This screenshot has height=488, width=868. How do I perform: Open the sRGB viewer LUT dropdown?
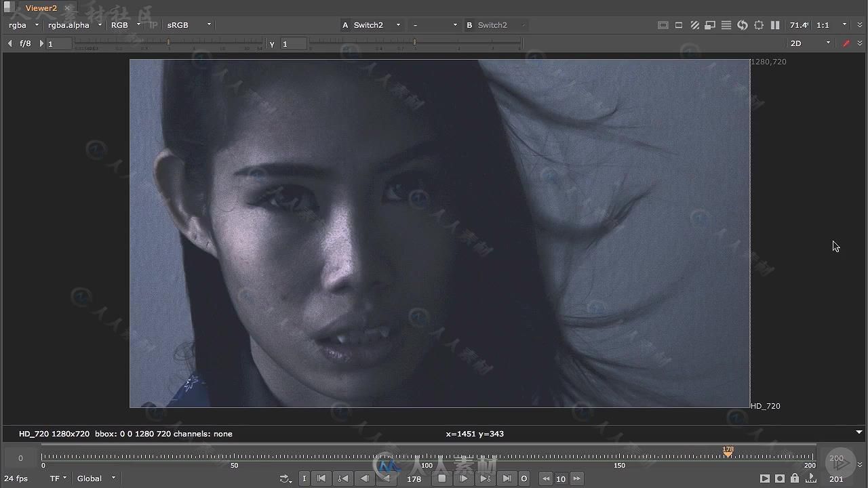pos(189,25)
